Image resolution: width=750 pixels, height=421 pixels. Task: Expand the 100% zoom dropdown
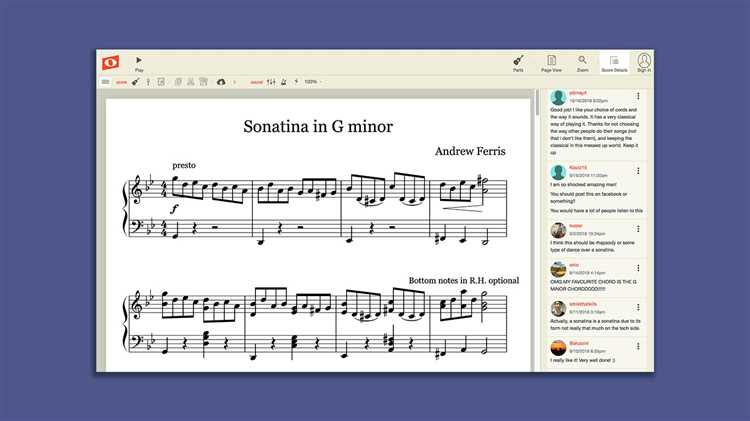click(x=313, y=82)
